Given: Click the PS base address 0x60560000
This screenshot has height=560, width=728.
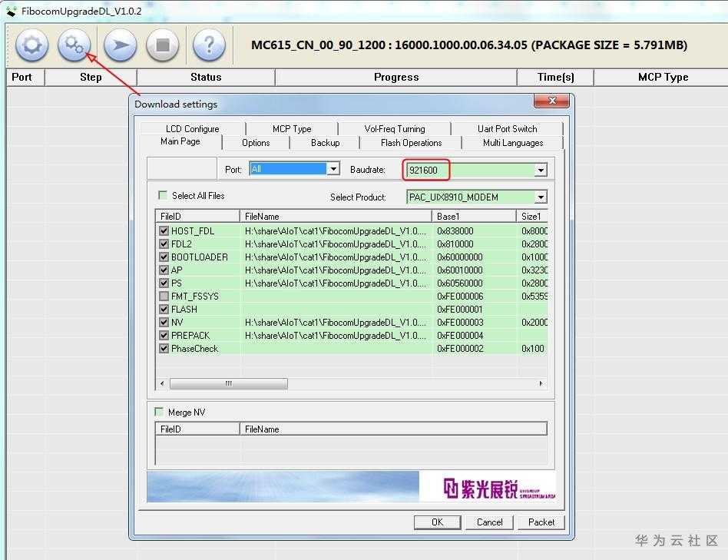Looking at the screenshot, I should (x=460, y=283).
